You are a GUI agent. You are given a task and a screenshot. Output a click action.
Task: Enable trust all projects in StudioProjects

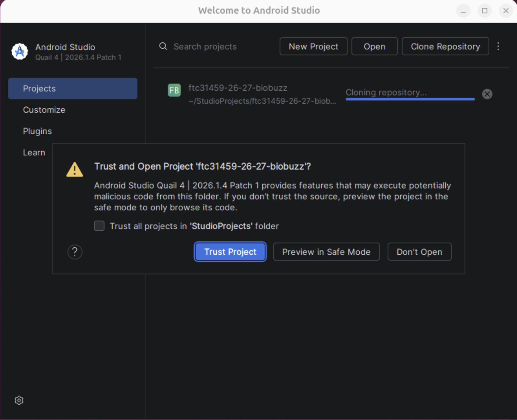99,226
